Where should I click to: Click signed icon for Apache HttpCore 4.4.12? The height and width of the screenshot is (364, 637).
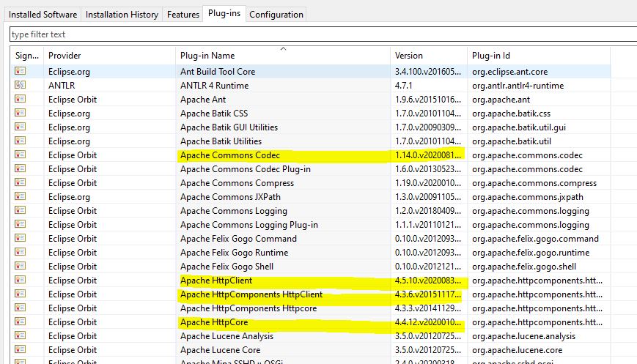21,321
